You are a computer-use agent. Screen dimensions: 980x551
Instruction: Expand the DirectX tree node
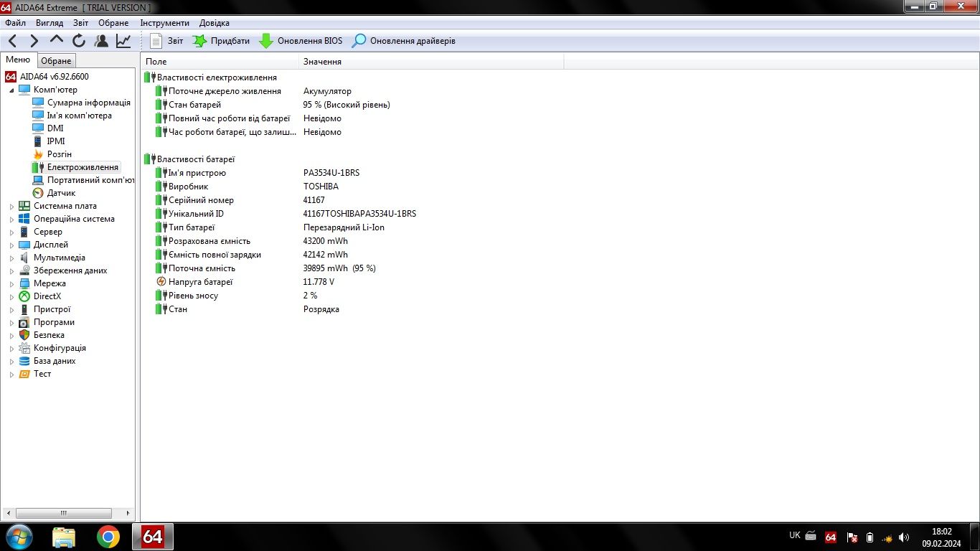tap(11, 297)
